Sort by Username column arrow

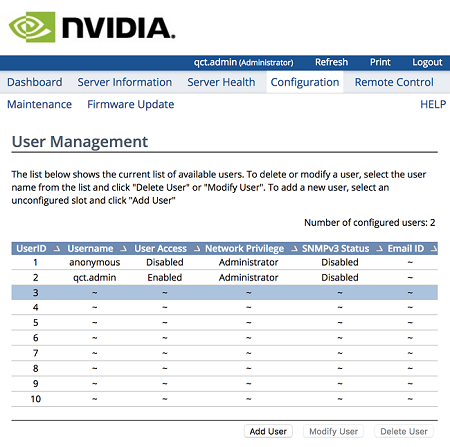(x=124, y=249)
